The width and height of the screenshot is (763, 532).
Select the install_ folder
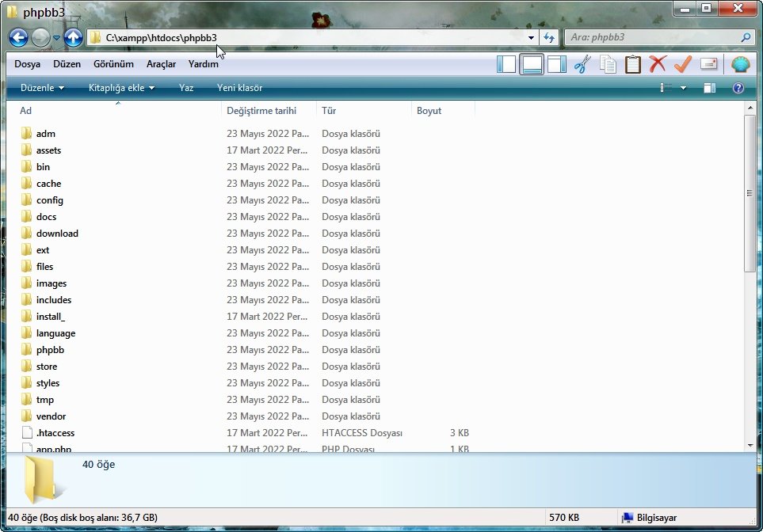(51, 317)
